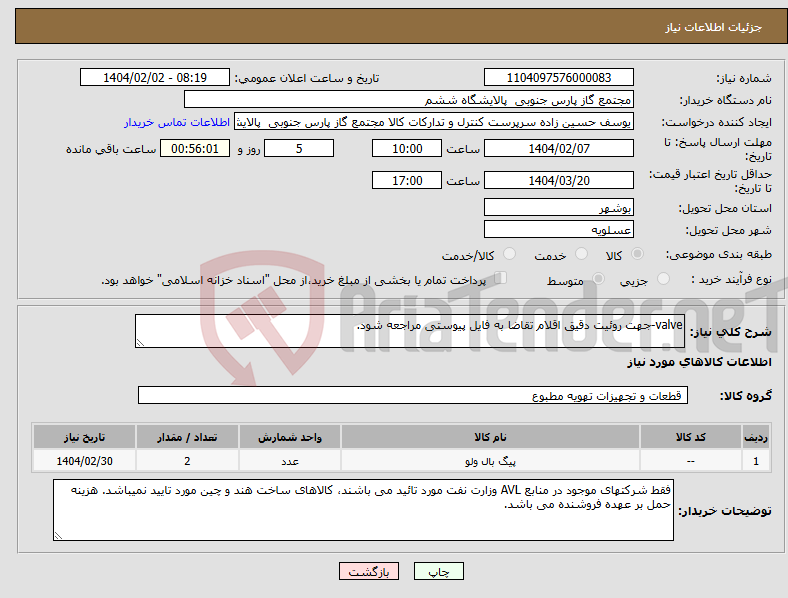Click the validity time field 17:00

coord(407,180)
